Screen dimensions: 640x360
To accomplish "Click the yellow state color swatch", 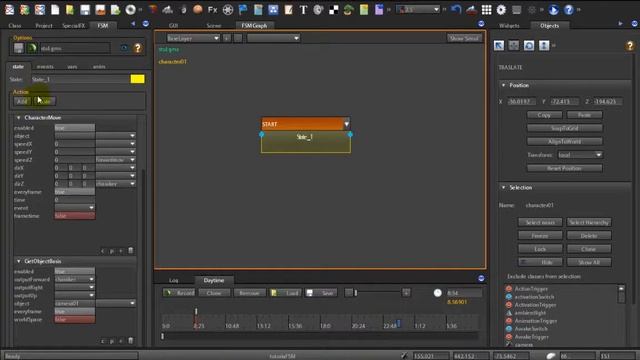I will point(138,79).
